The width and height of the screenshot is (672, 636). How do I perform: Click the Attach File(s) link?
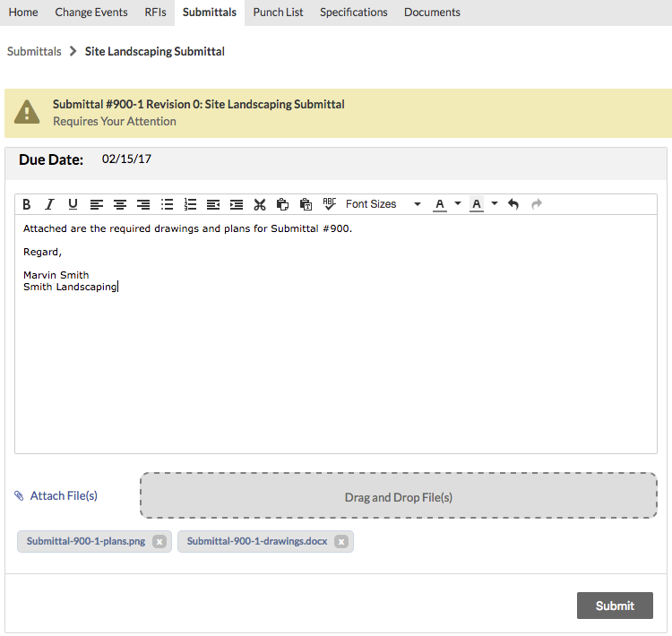(63, 495)
